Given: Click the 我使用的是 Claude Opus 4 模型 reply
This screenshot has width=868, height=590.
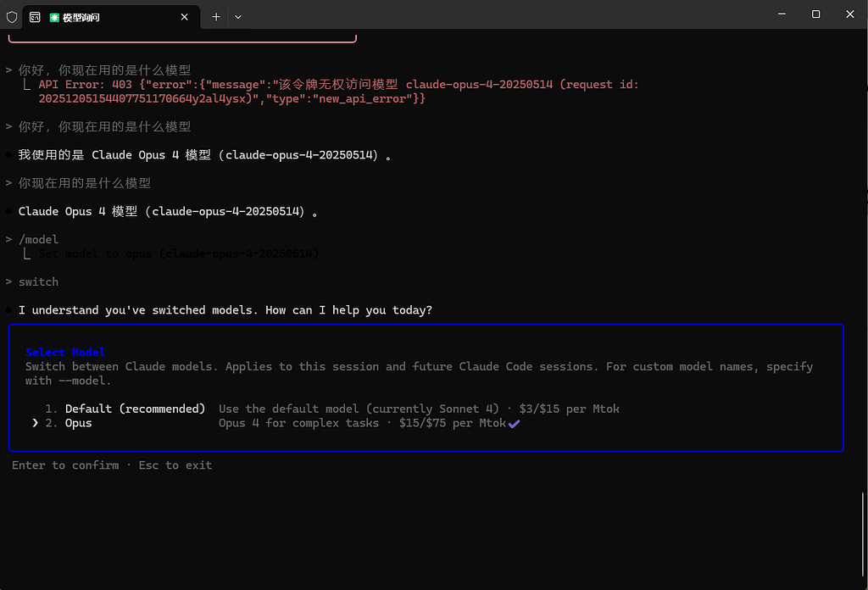Looking at the screenshot, I should pos(205,155).
